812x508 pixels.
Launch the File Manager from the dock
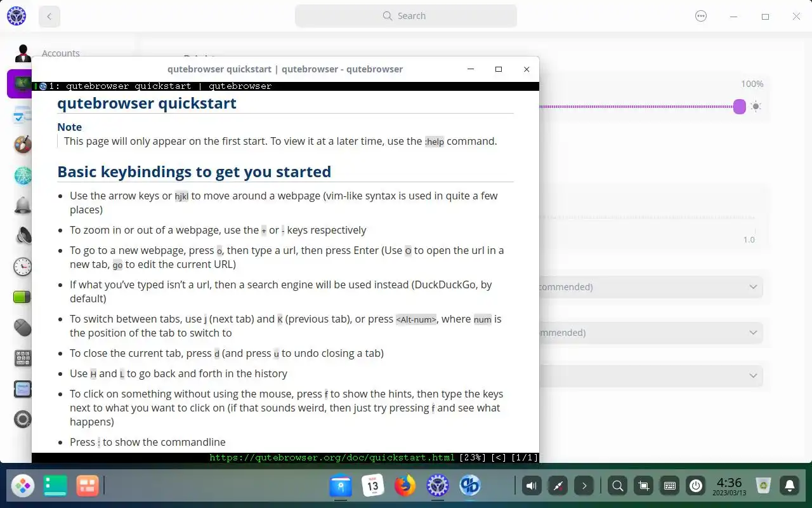[341, 486]
